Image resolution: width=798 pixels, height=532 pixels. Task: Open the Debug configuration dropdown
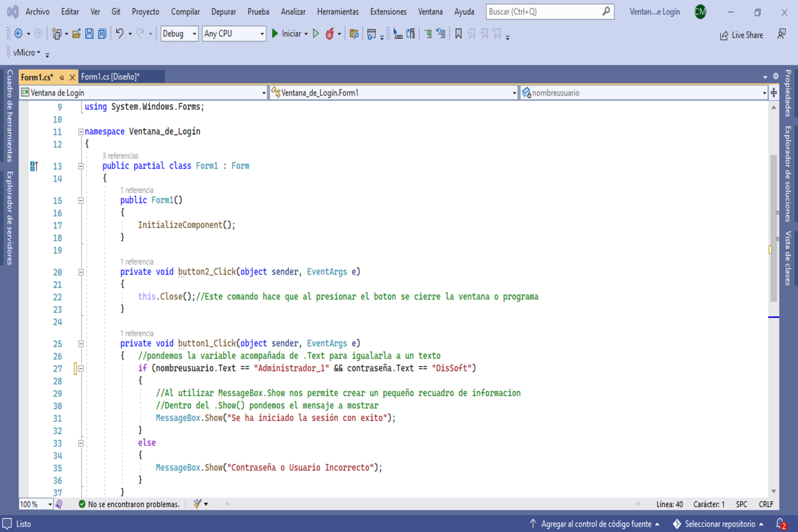click(179, 34)
